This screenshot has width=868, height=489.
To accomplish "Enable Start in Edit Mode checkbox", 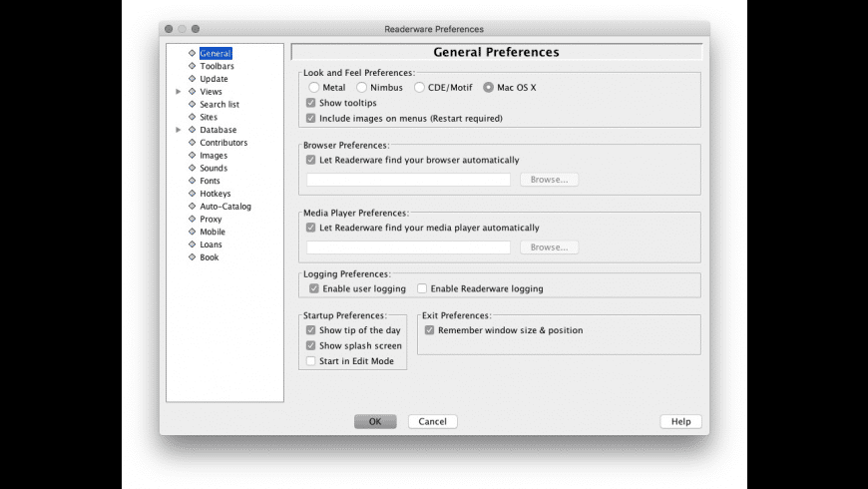I will coord(310,361).
